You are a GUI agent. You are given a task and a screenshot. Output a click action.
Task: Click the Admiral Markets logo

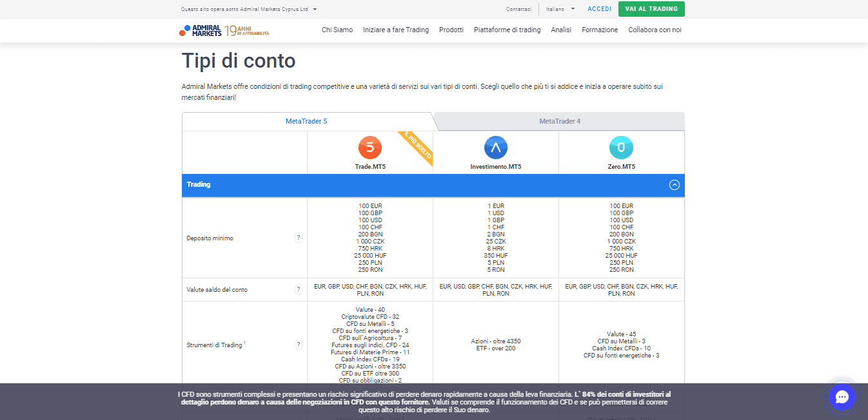click(201, 30)
